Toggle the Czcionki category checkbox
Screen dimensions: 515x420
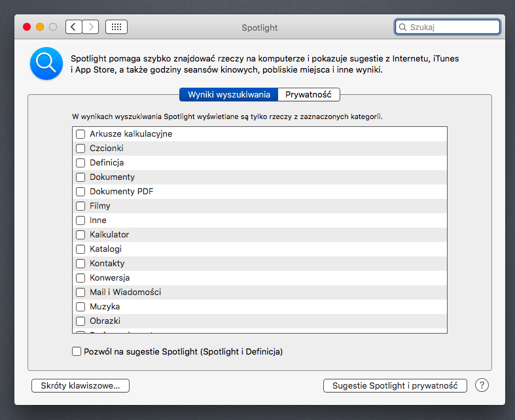coord(80,149)
